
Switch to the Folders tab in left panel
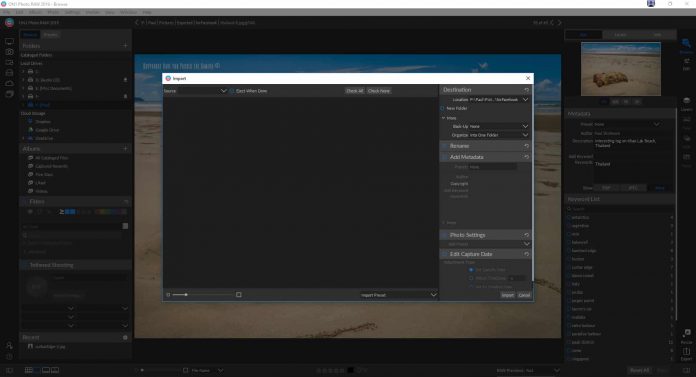pos(30,35)
